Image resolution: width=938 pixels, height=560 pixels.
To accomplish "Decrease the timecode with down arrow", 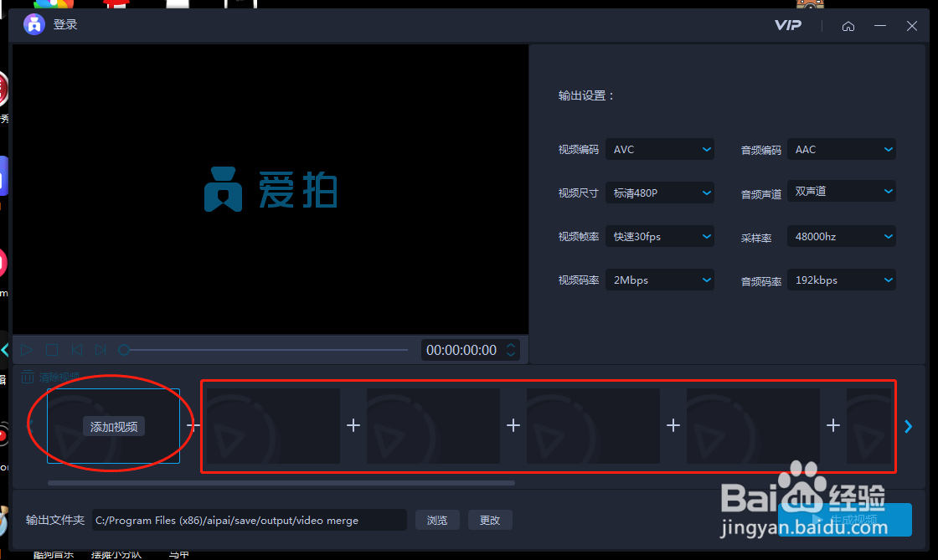I will [x=511, y=355].
